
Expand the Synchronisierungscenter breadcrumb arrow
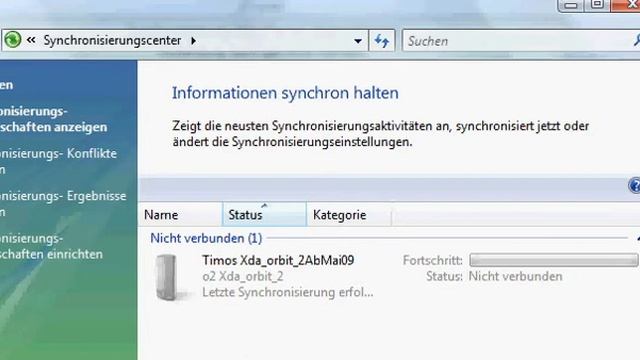click(x=193, y=40)
